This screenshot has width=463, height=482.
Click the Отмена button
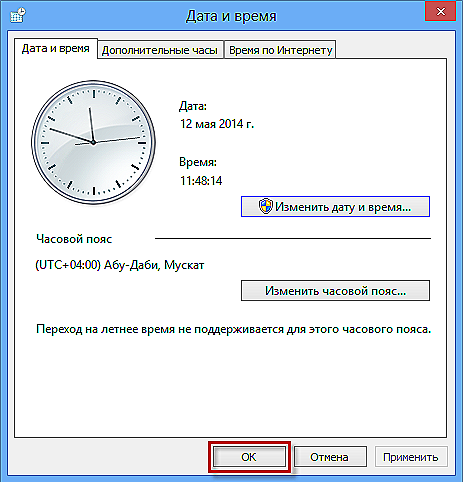(x=330, y=457)
